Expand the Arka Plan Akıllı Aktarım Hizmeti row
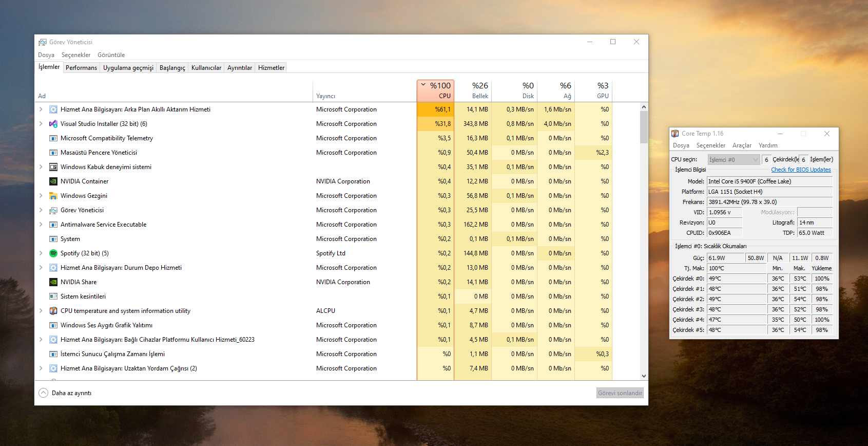This screenshot has height=446, width=868. click(x=41, y=109)
